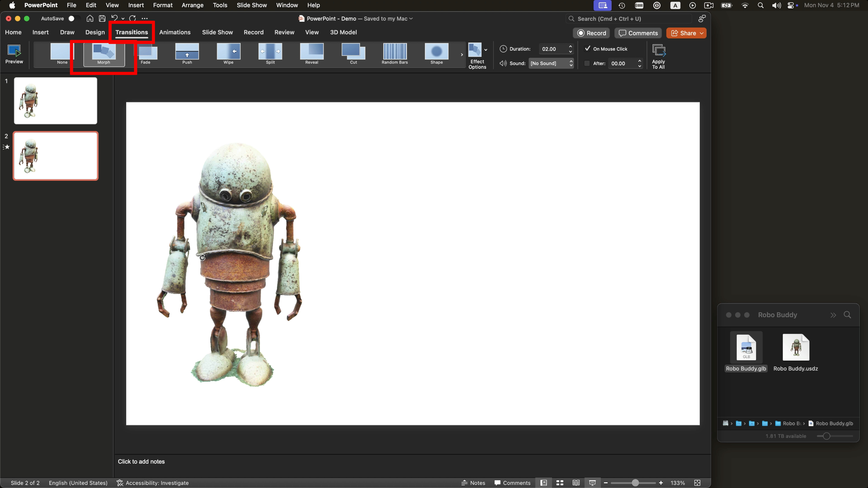868x488 pixels.
Task: Open the Window menu
Action: (287, 5)
